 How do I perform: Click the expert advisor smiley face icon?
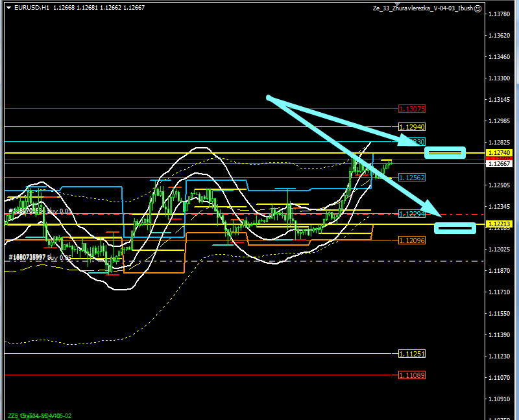click(477, 8)
